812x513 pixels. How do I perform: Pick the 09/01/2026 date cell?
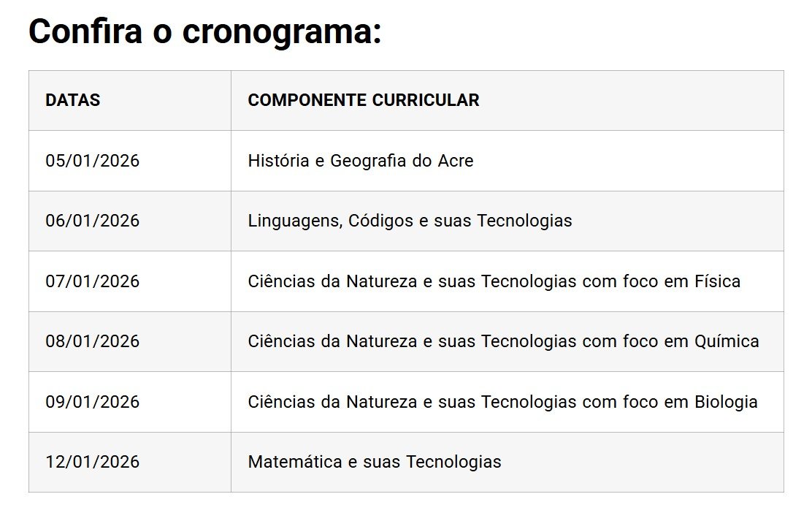pyautogui.click(x=92, y=402)
